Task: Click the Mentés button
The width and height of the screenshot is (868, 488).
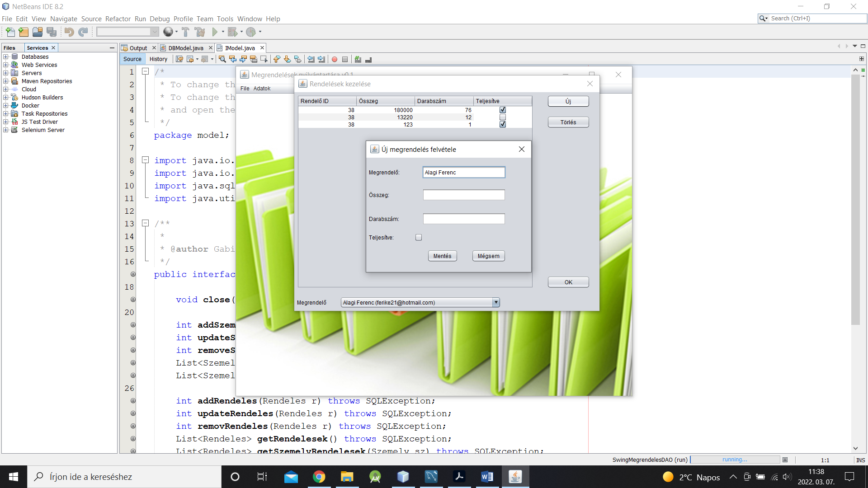Action: [442, 256]
